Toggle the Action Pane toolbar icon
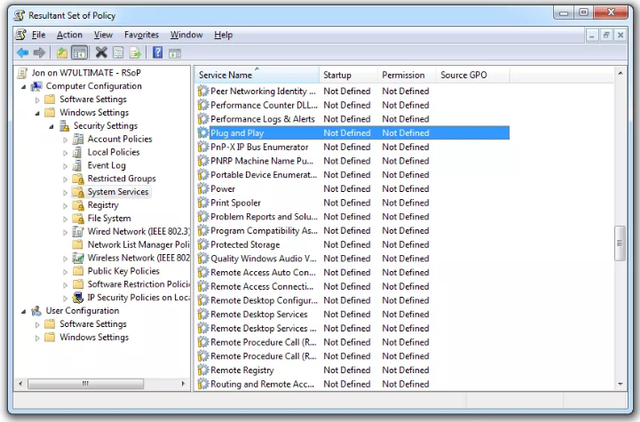The image size is (640, 422). pos(175,53)
